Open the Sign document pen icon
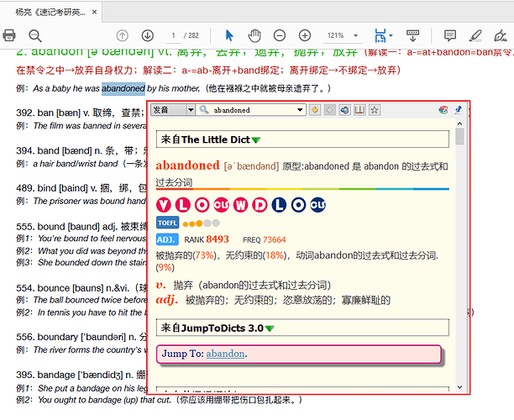The width and height of the screenshot is (514, 420). (x=501, y=35)
